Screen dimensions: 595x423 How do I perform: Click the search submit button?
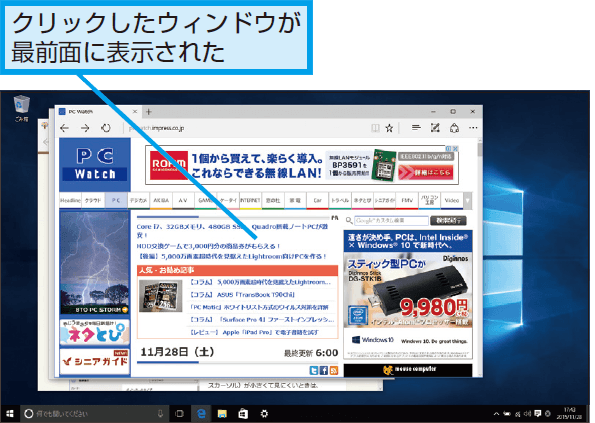click(x=448, y=220)
